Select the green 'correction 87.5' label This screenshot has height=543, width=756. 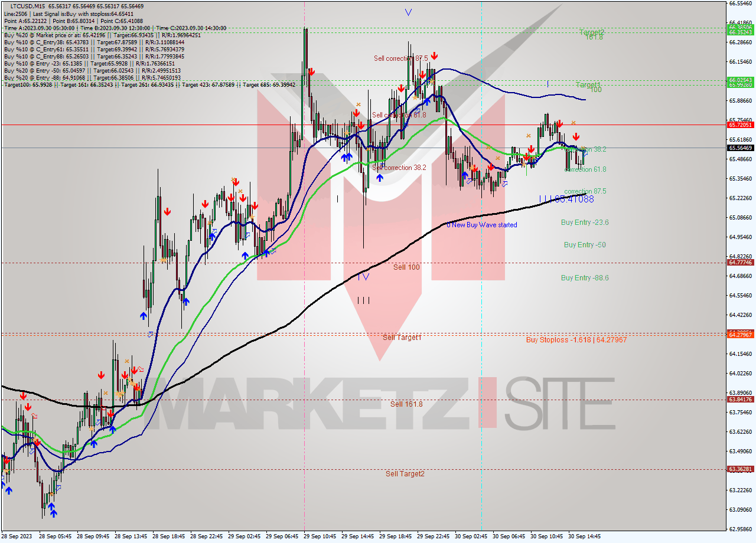(x=585, y=191)
